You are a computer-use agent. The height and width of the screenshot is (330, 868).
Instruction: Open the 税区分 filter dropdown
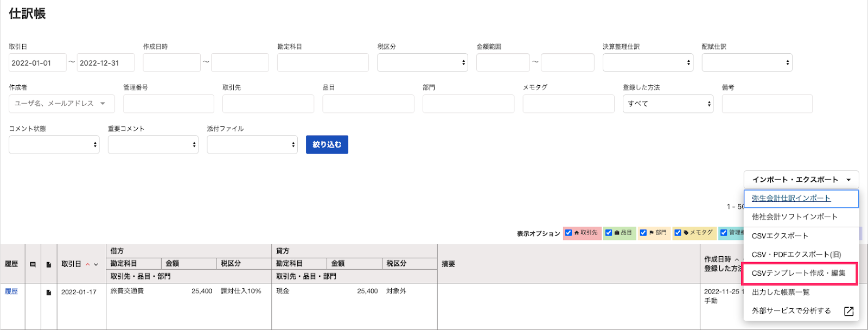tap(423, 62)
